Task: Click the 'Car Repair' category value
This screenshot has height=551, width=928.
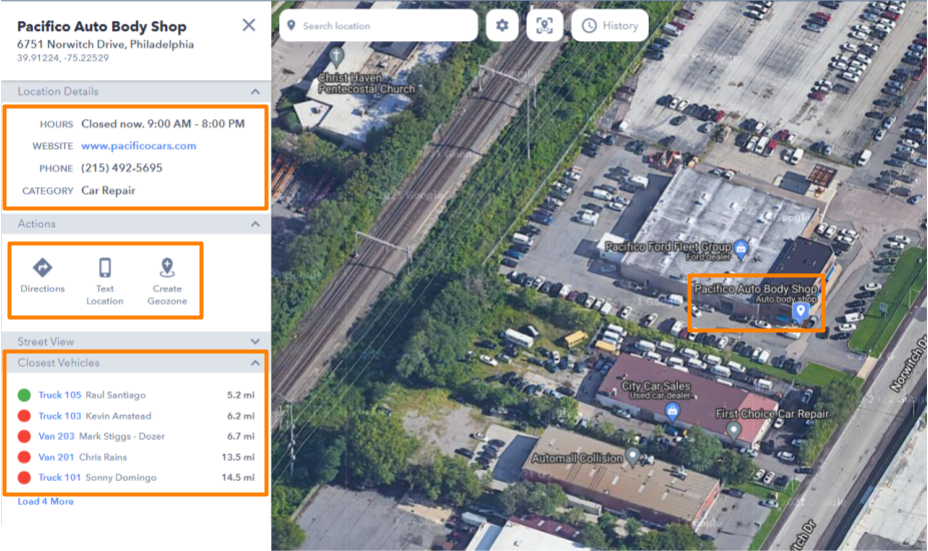Action: pyautogui.click(x=108, y=191)
